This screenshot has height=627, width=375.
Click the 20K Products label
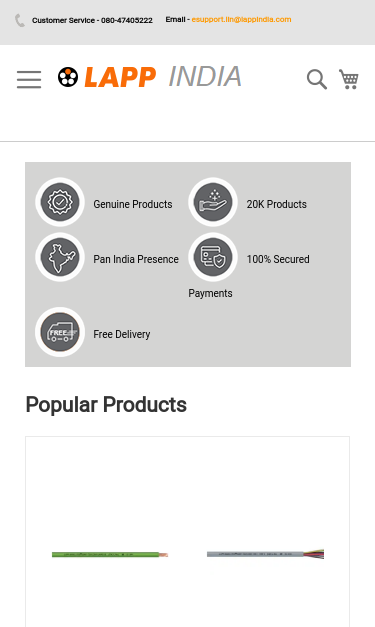pos(277,204)
